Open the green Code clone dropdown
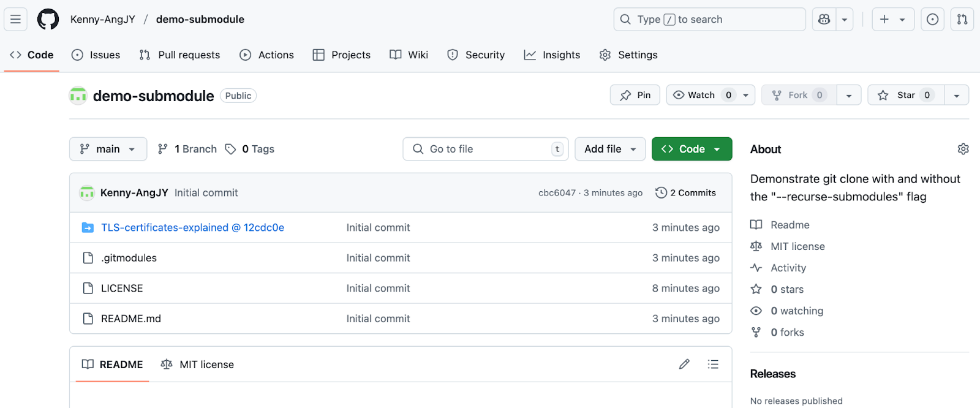The width and height of the screenshot is (980, 408). (692, 149)
